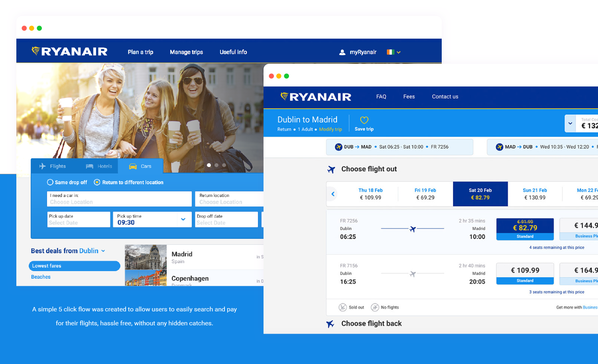Image resolution: width=598 pixels, height=364 pixels.
Task: Click the Sold out legend icon
Action: pyautogui.click(x=342, y=307)
